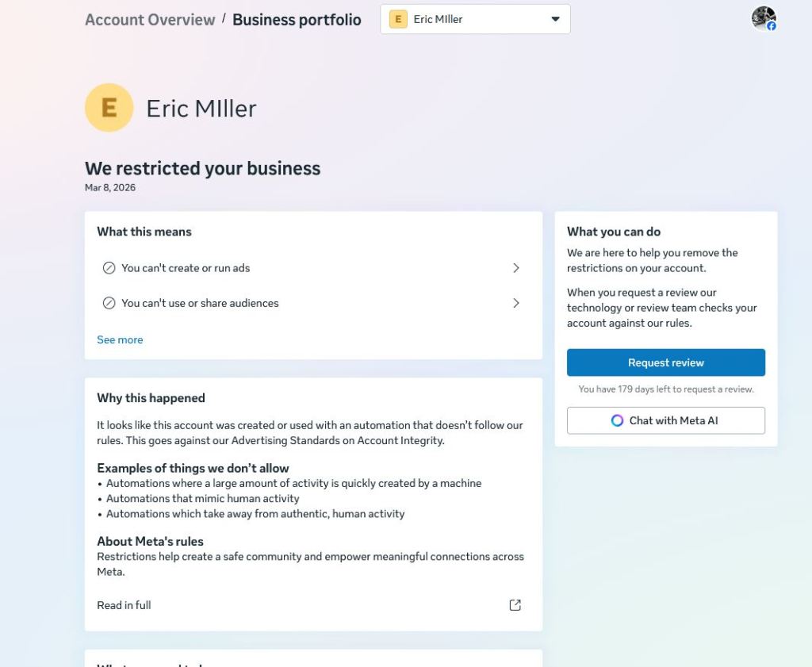This screenshot has width=812, height=667.
Task: Click the large yellow E portfolio avatar
Action: [x=109, y=108]
